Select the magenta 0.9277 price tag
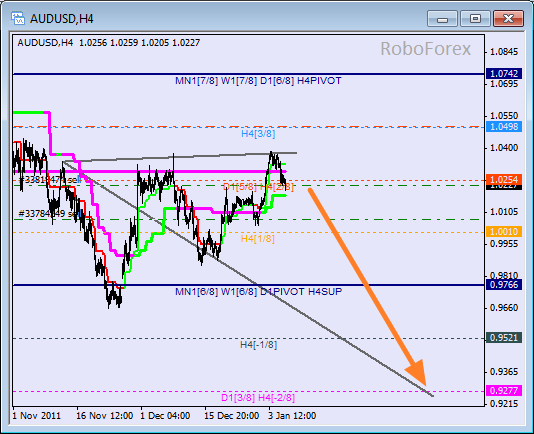This screenshot has width=534, height=434. (504, 390)
